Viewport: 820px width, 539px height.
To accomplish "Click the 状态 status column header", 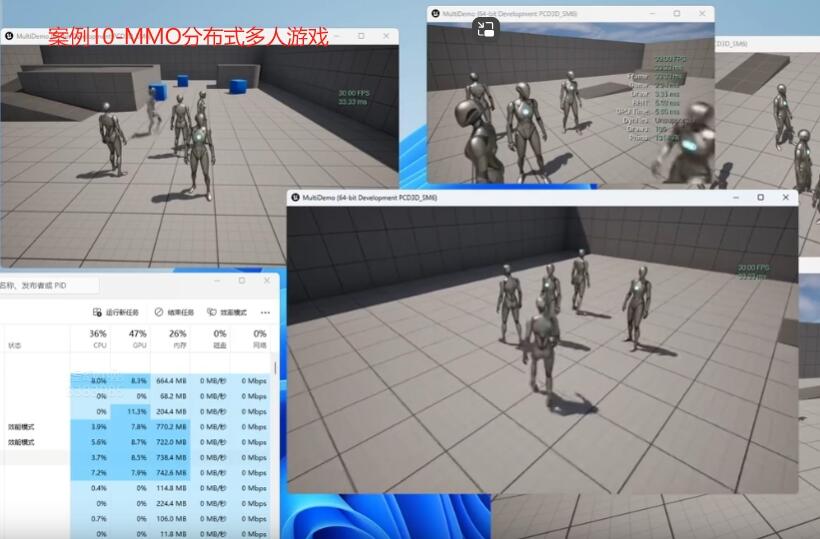I will [15, 346].
